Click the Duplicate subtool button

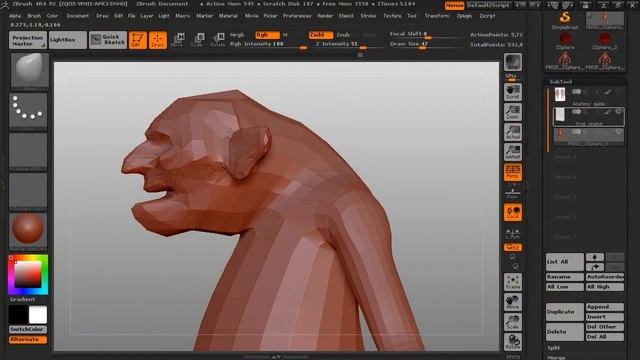click(565, 312)
